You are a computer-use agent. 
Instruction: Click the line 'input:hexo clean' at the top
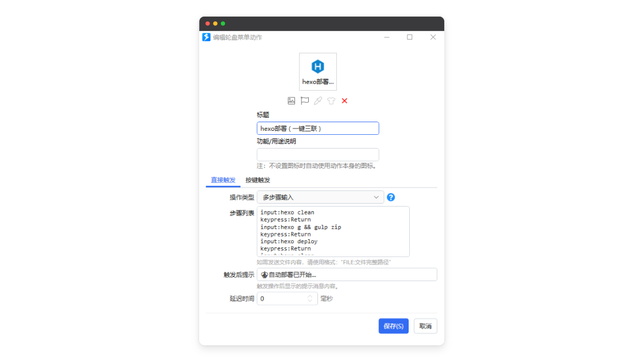[287, 212]
